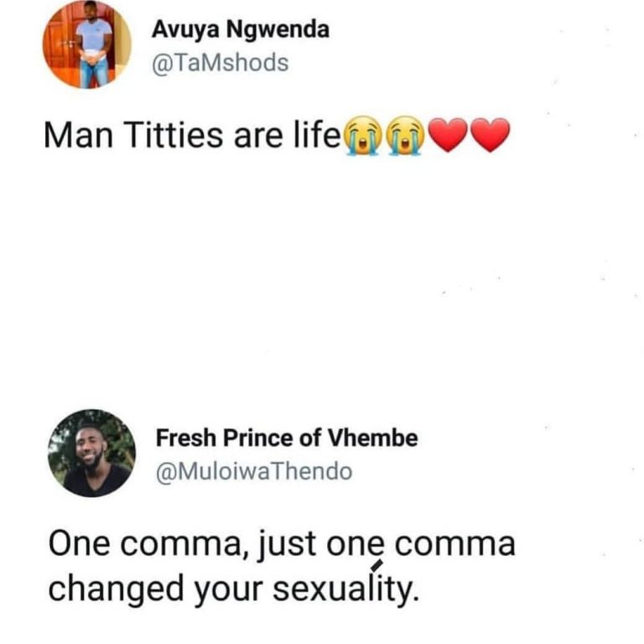Click the word "life" before the emojis
The image size is (644, 644).
[317, 134]
